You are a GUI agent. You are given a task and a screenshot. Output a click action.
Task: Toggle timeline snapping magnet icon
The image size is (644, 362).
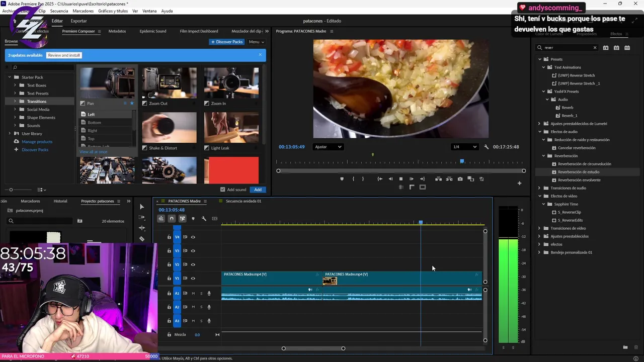(172, 219)
